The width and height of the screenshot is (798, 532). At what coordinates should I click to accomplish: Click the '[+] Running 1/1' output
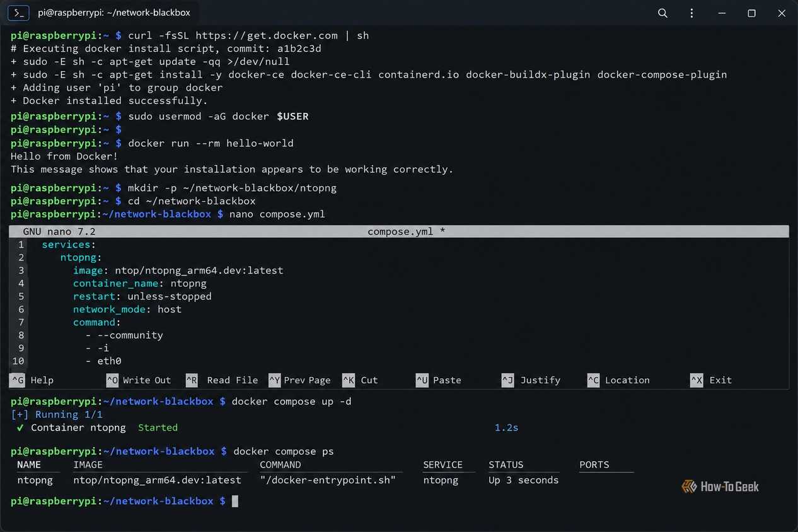[x=57, y=415]
